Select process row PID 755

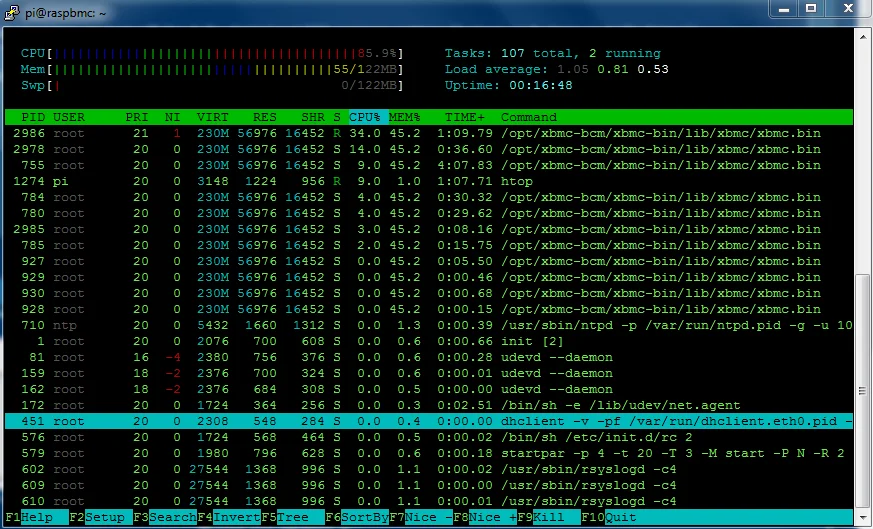click(x=429, y=165)
